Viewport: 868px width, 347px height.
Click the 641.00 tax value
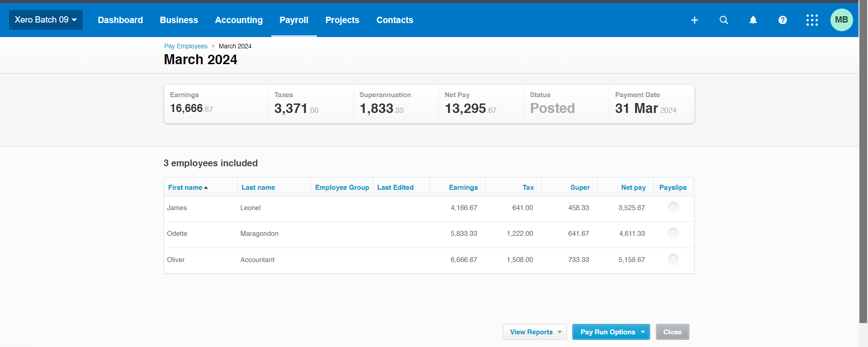523,208
